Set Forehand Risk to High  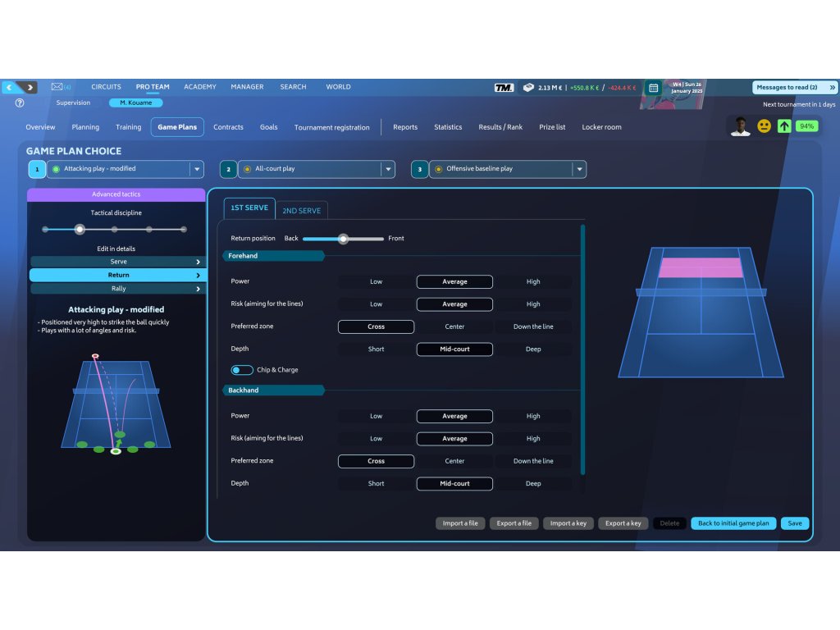point(533,304)
